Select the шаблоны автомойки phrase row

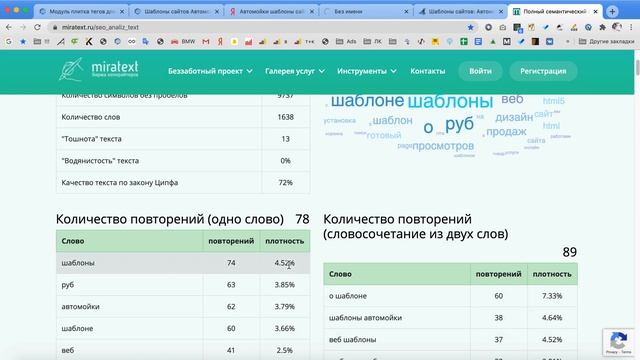pyautogui.click(x=450, y=318)
